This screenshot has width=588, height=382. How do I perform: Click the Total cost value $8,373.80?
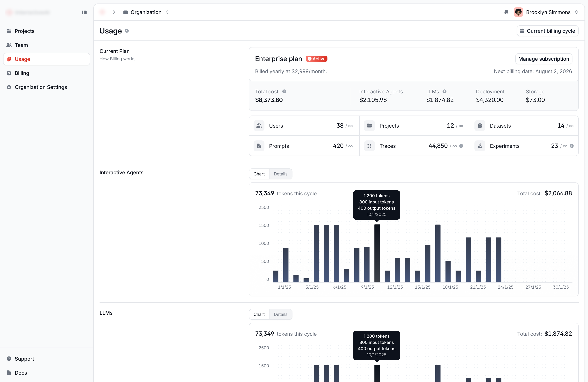269,100
